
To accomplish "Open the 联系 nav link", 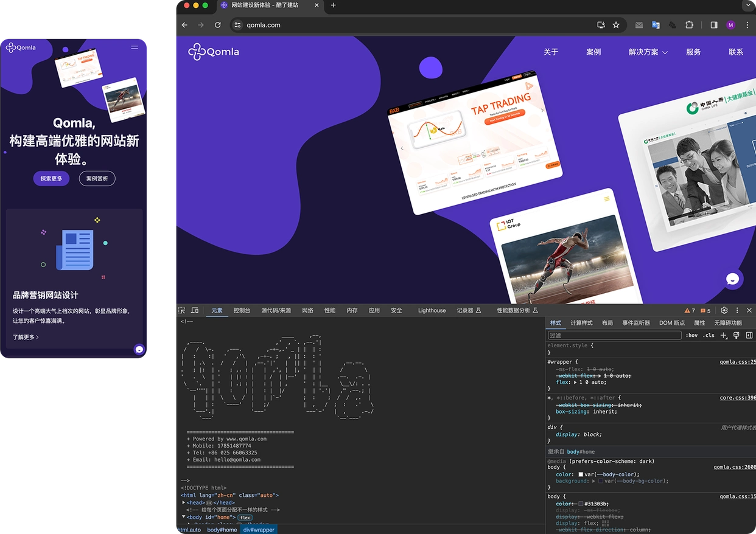I will (736, 52).
